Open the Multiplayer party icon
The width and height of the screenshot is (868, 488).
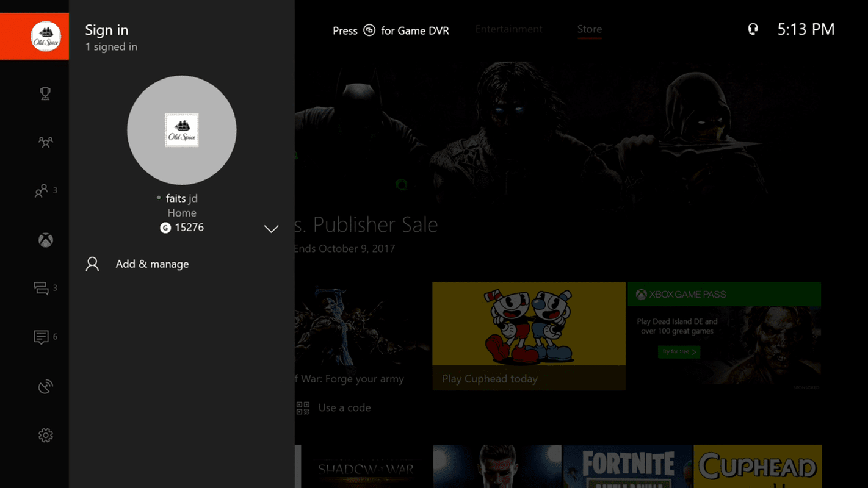[45, 142]
